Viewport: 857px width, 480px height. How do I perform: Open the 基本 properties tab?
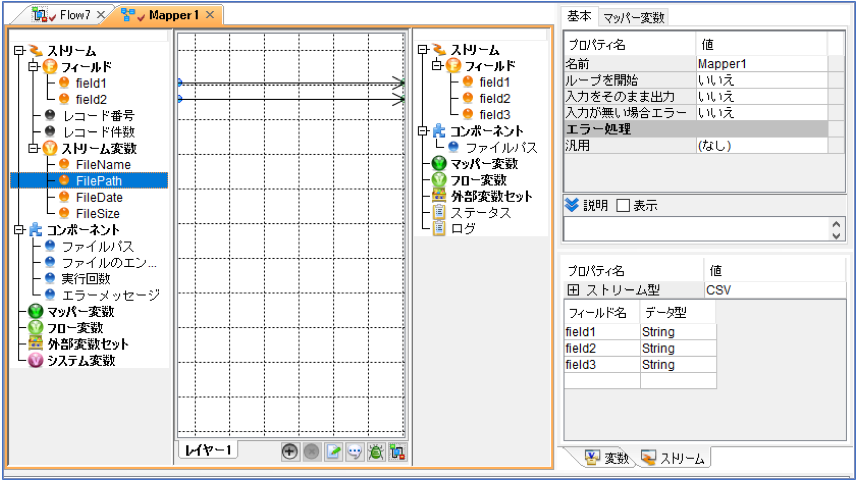point(579,16)
